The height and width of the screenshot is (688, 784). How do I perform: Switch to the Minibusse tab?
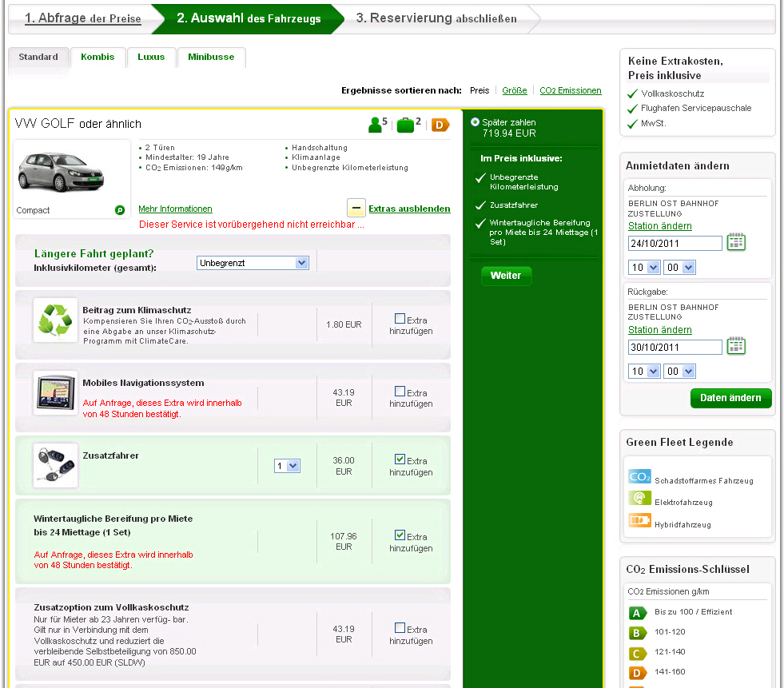(x=211, y=58)
